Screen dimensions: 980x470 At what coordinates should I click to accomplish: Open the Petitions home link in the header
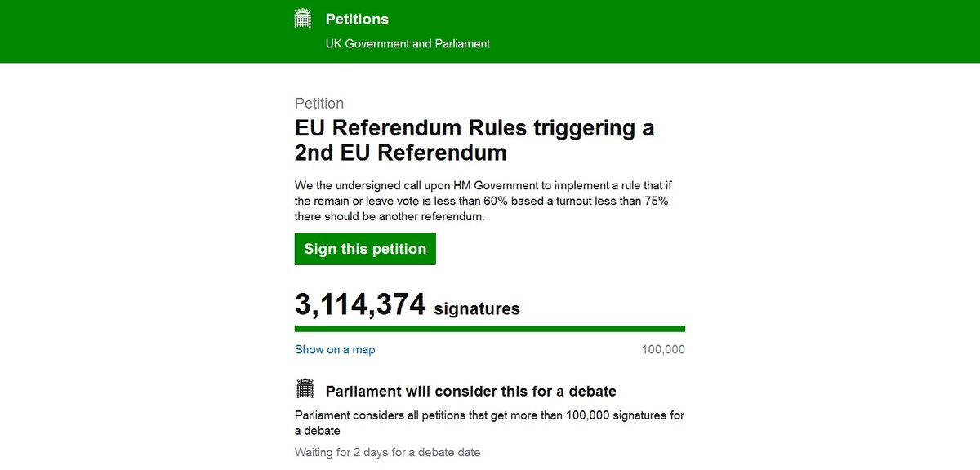(357, 19)
